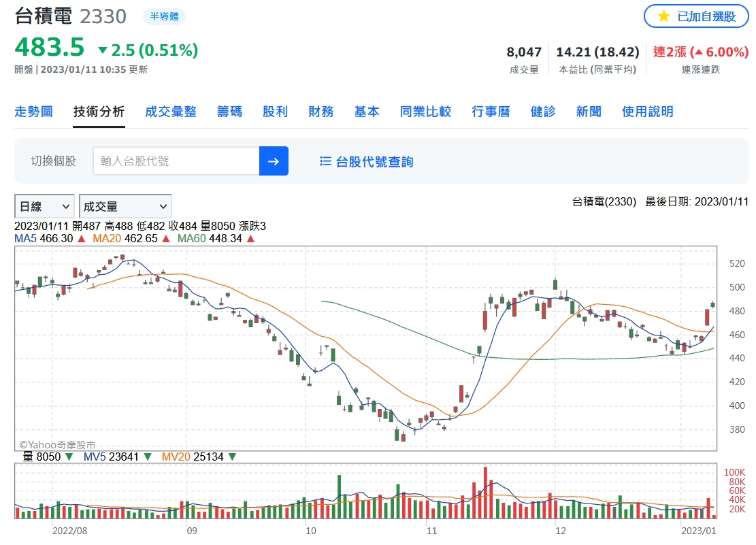Image resolution: width=756 pixels, height=545 pixels.
Task: Click the current price 483.5
Action: [x=50, y=47]
